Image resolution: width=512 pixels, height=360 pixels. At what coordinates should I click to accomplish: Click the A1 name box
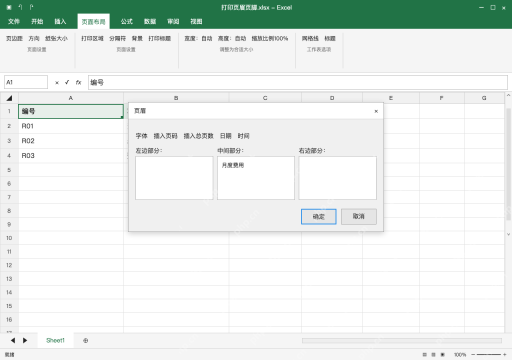click(26, 82)
